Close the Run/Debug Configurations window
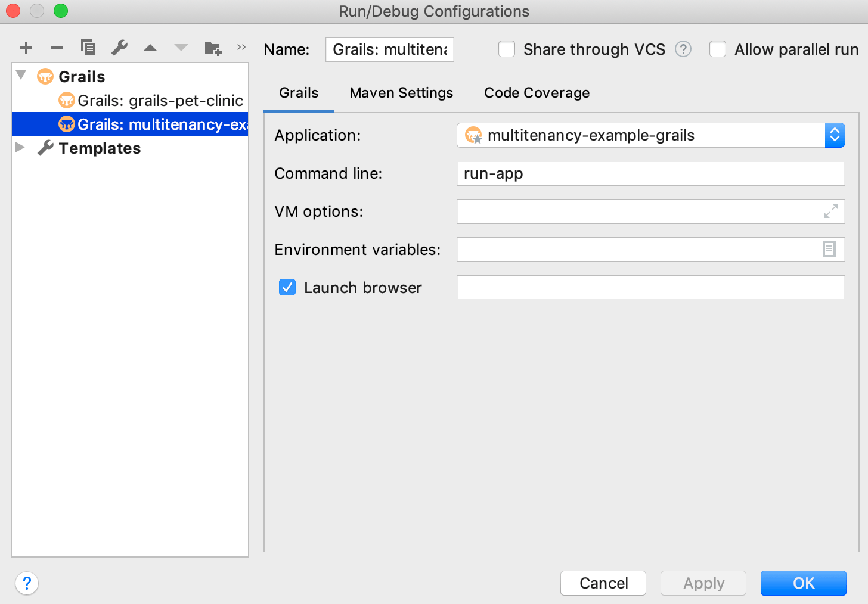Image resolution: width=868 pixels, height=604 pixels. [13, 11]
